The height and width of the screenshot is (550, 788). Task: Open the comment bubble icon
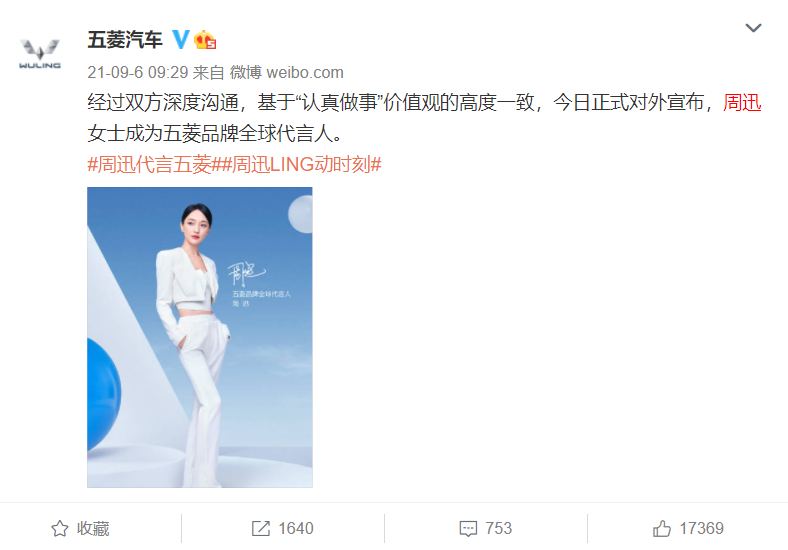[468, 529]
